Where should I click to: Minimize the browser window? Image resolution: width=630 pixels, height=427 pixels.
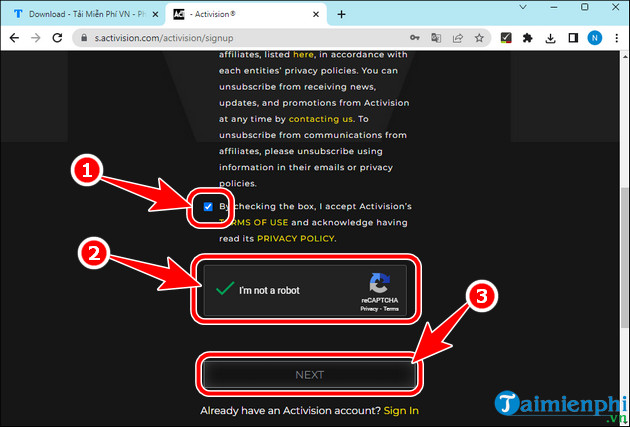(554, 7)
